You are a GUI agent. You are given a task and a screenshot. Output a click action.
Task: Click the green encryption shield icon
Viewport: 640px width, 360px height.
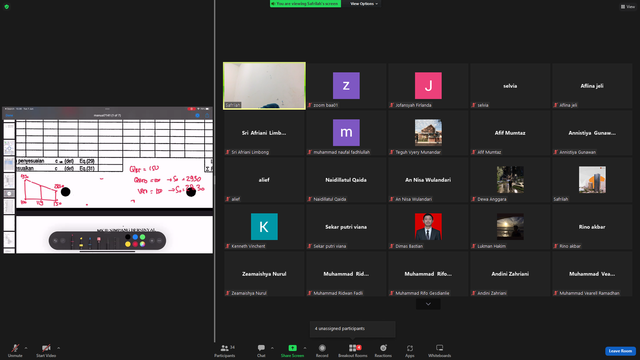(7, 7)
